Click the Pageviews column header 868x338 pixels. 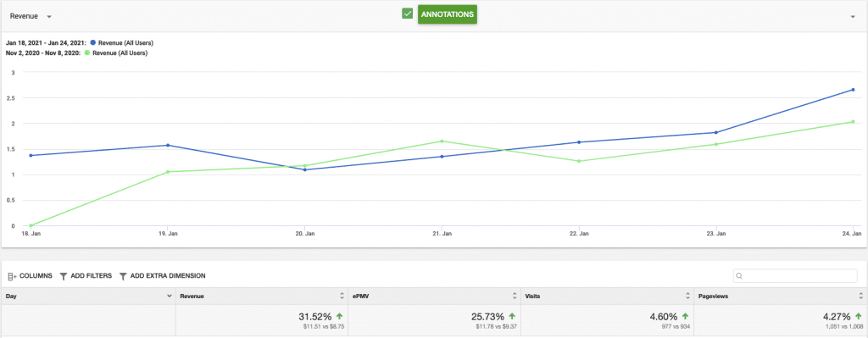click(x=781, y=296)
